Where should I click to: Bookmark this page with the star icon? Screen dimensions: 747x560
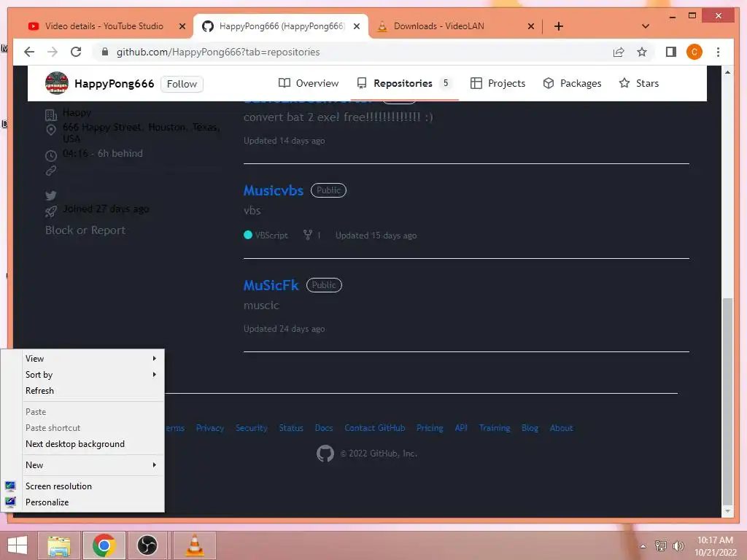click(x=642, y=52)
